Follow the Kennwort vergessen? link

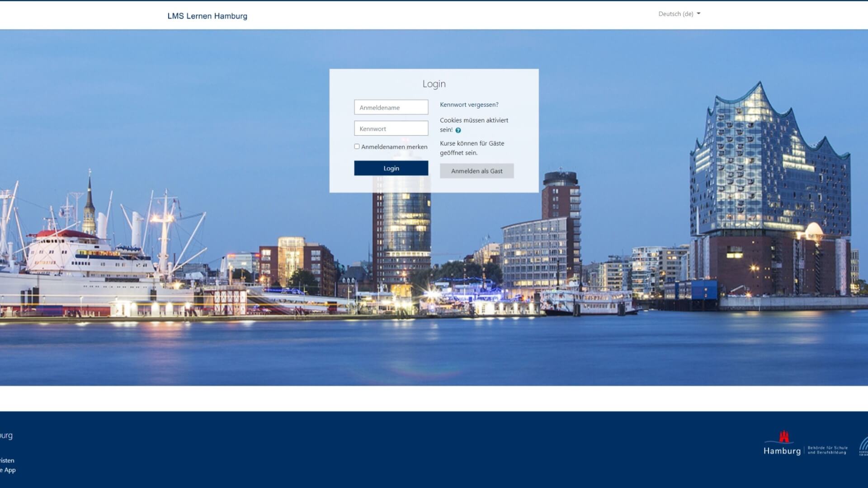point(469,104)
